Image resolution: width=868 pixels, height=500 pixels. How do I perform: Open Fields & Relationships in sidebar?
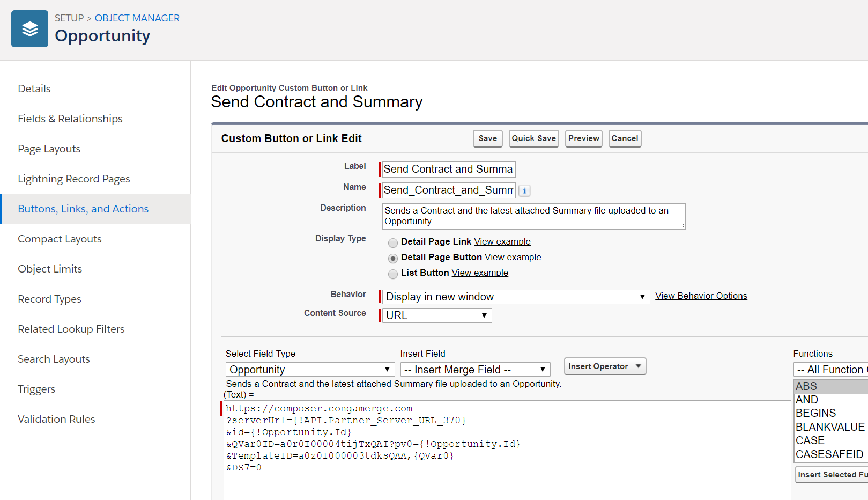click(70, 119)
